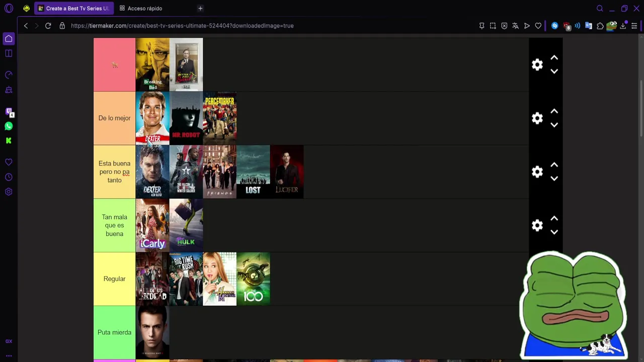
Task: Reload the TierMaker page
Action: [48, 26]
